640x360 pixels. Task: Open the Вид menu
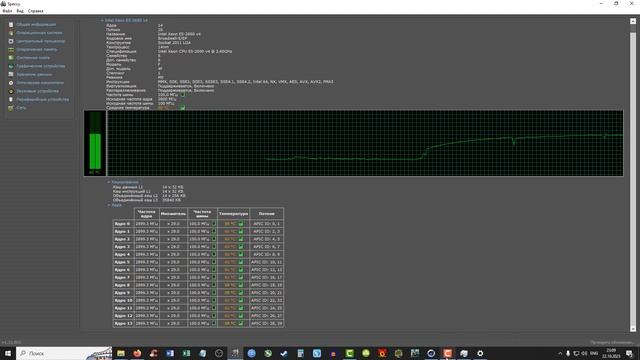click(x=20, y=11)
